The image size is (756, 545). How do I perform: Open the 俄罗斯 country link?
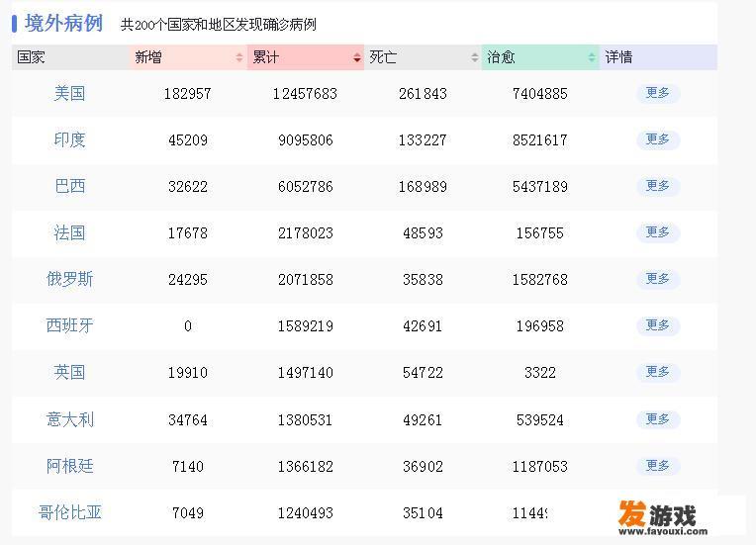tap(70, 279)
